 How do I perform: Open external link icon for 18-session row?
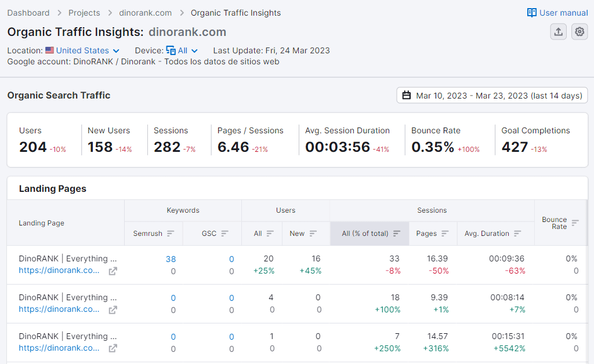pos(113,310)
